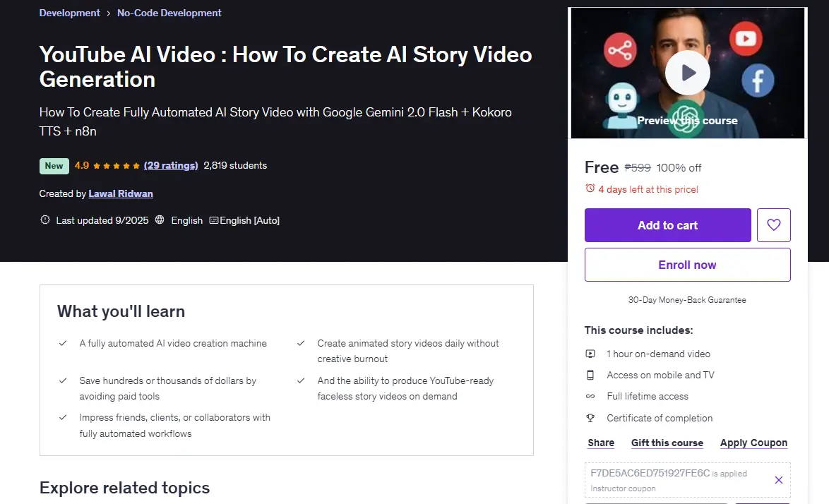Click the globe language icon
Image resolution: width=829 pixels, height=504 pixels.
tap(159, 220)
